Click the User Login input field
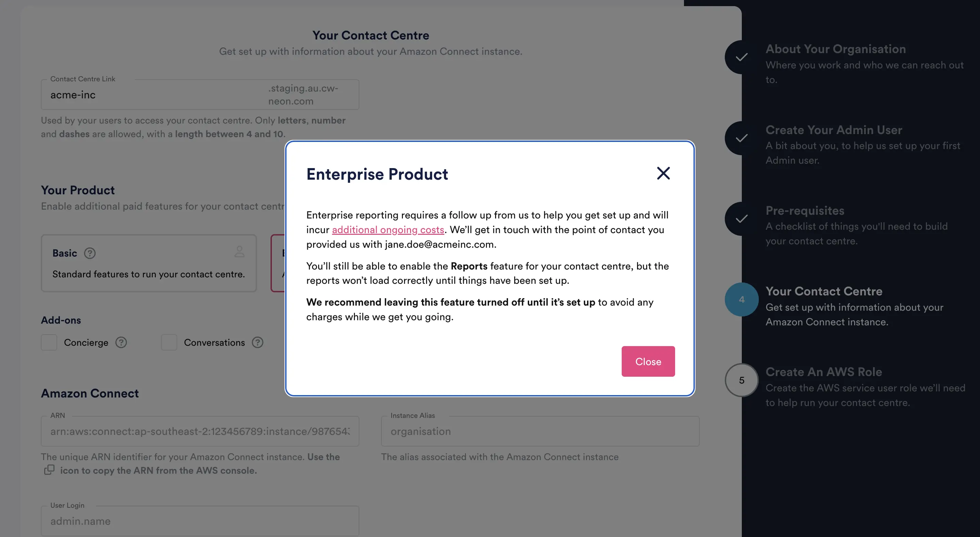The height and width of the screenshot is (537, 980). pos(200,521)
